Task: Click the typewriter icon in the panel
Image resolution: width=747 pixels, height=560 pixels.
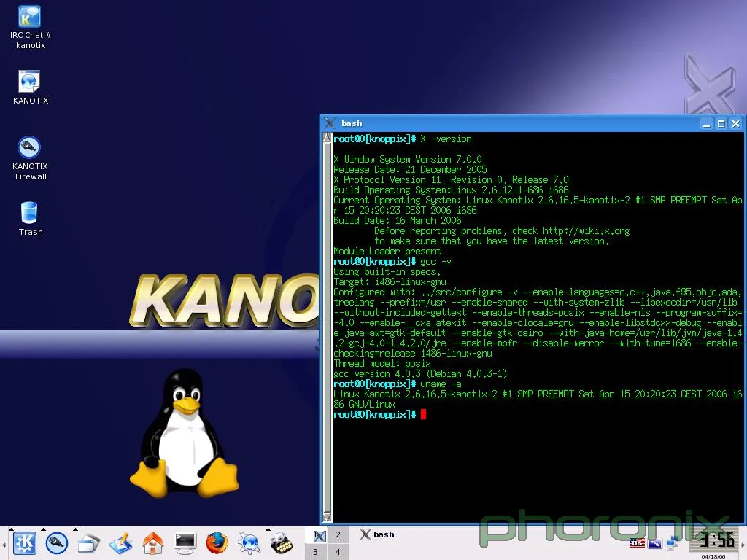Action: click(282, 543)
